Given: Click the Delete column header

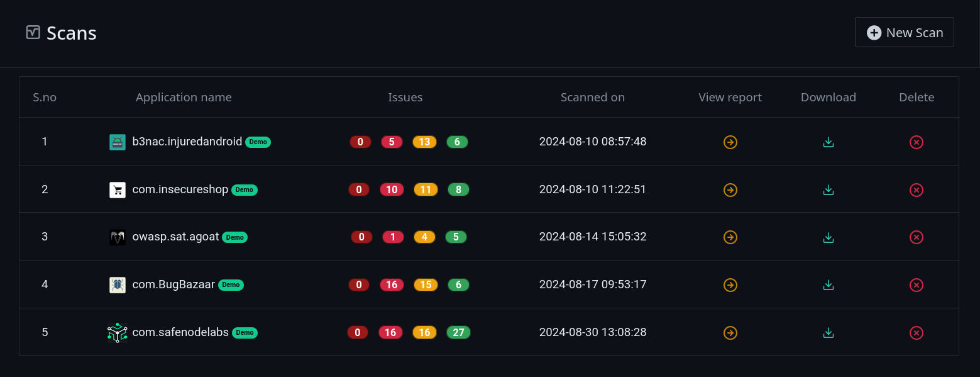Looking at the screenshot, I should [917, 97].
